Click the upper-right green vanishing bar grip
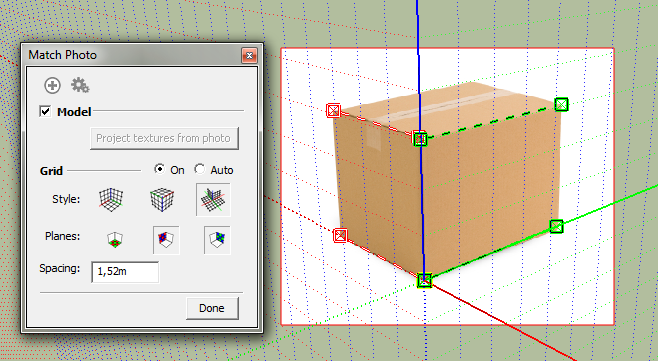This screenshot has height=361, width=658. click(561, 104)
